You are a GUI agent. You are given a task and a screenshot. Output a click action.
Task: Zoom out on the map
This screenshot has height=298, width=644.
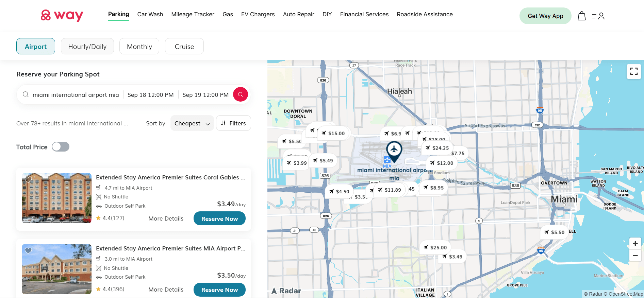[635, 256]
